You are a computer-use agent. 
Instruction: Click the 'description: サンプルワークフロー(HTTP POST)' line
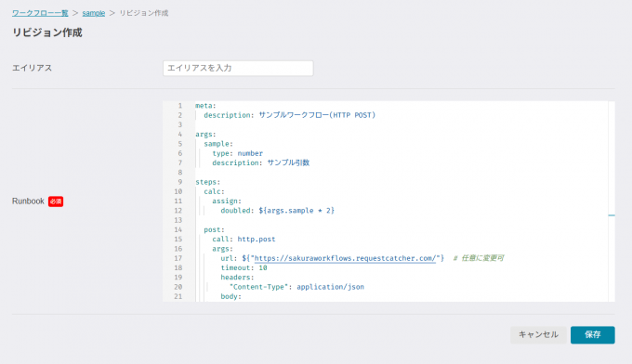point(289,115)
